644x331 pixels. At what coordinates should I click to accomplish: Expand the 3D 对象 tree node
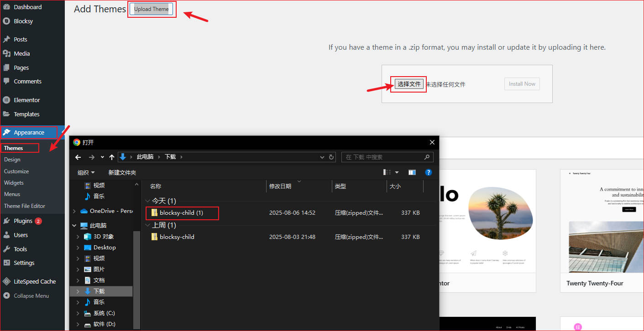click(x=78, y=237)
